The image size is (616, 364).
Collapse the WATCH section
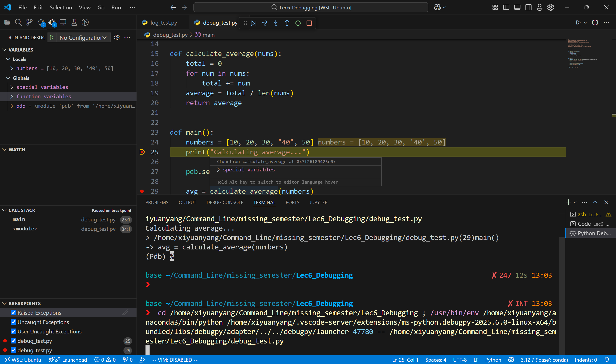[4, 150]
